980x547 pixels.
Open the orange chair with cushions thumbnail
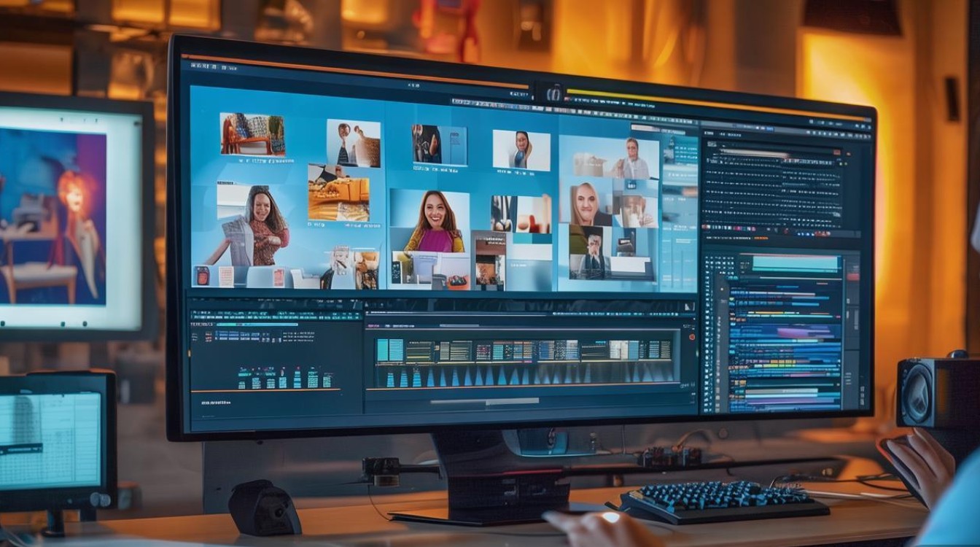pos(252,134)
